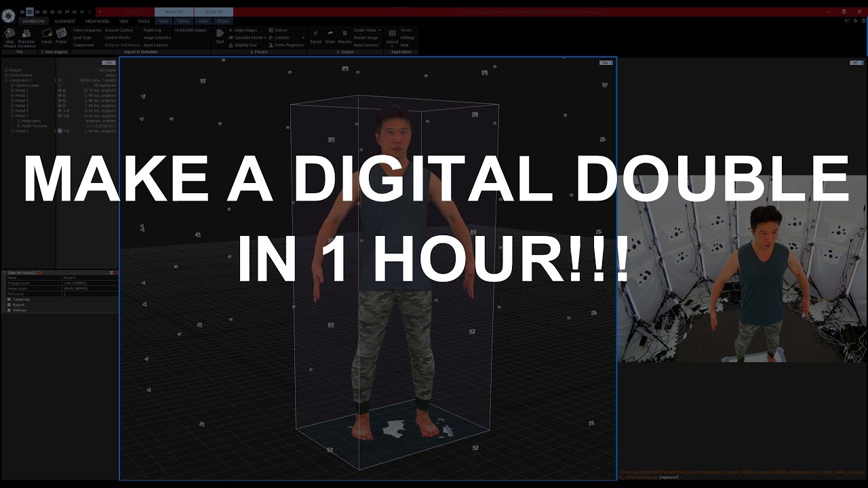Toggle the highlighted visibility for Model 3
Screen dimensions: 868x488
click(x=60, y=131)
